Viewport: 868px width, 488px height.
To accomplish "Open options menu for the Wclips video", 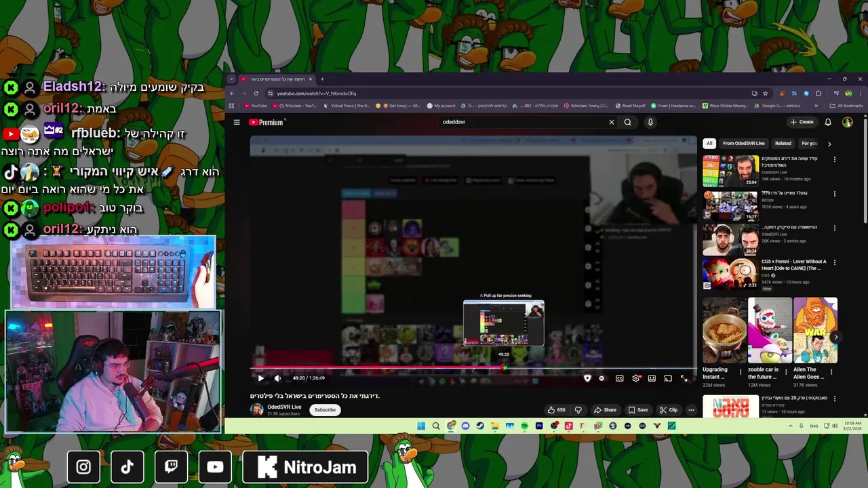I will 835,194.
